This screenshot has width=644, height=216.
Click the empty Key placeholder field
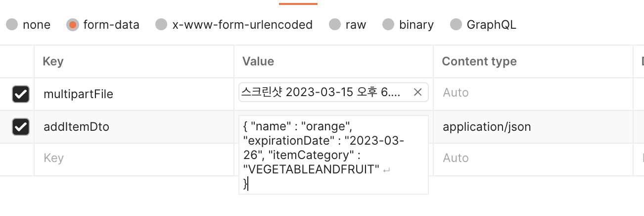pos(134,159)
